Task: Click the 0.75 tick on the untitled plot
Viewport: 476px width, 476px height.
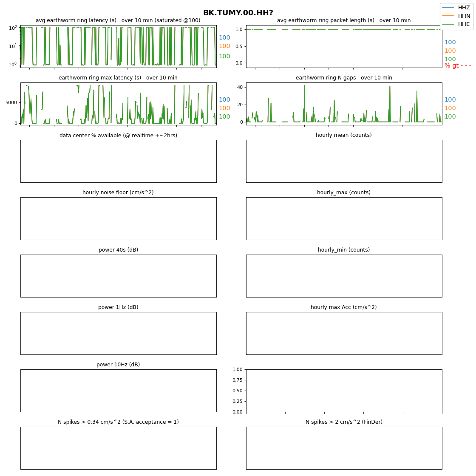Action: pyautogui.click(x=238, y=380)
